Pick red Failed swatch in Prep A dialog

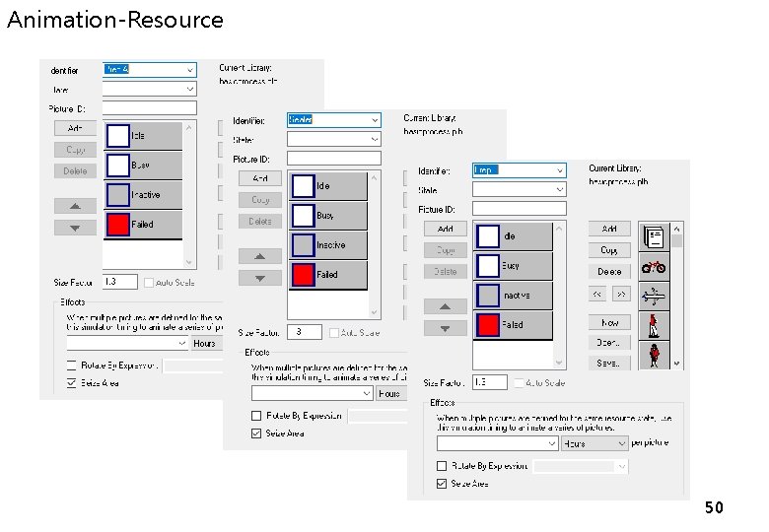(117, 225)
